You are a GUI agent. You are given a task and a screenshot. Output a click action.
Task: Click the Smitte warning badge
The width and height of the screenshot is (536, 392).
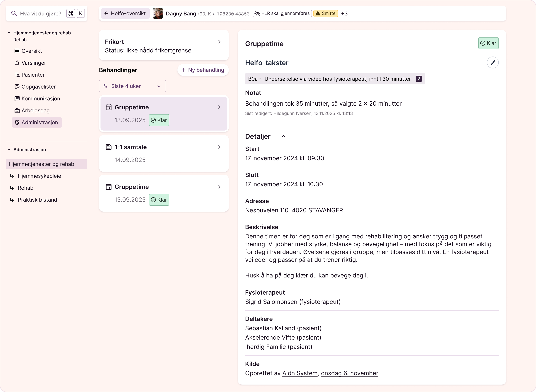pos(325,14)
